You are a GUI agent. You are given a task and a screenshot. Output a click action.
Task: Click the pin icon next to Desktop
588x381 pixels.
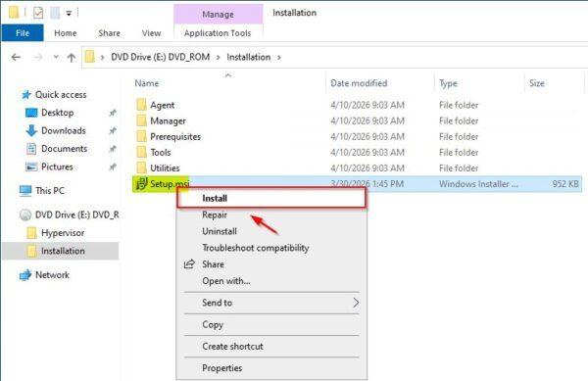113,113
